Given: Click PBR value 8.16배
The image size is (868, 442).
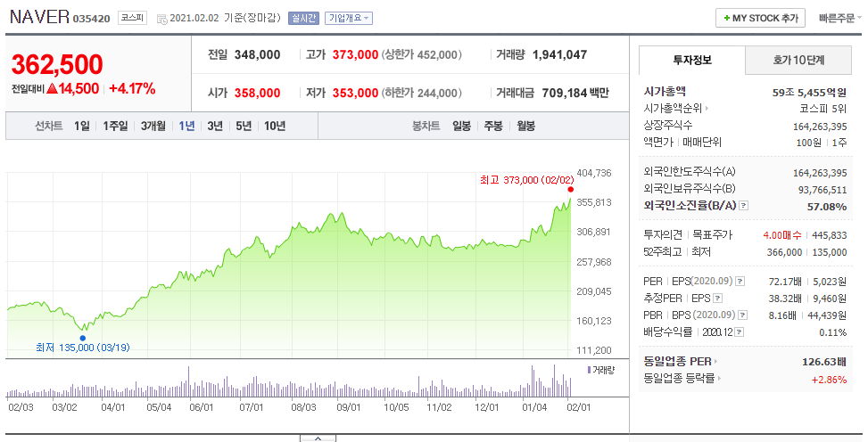Looking at the screenshot, I should [x=782, y=315].
